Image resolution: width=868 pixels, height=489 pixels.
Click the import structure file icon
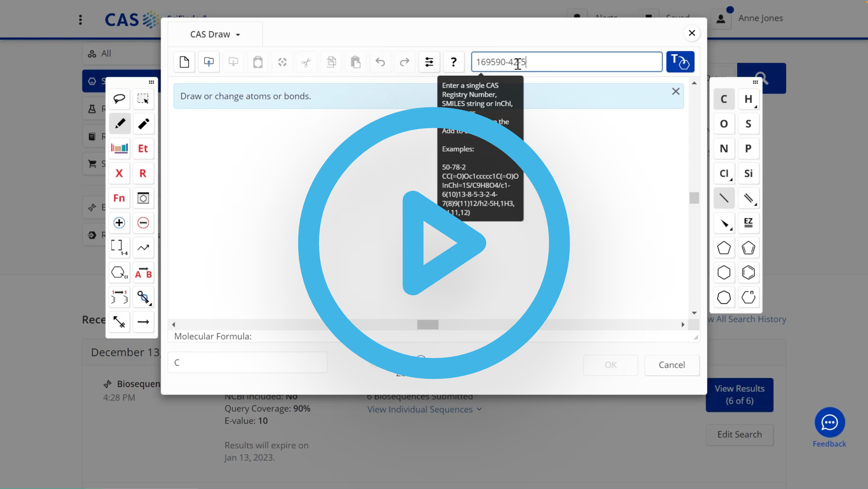(209, 62)
